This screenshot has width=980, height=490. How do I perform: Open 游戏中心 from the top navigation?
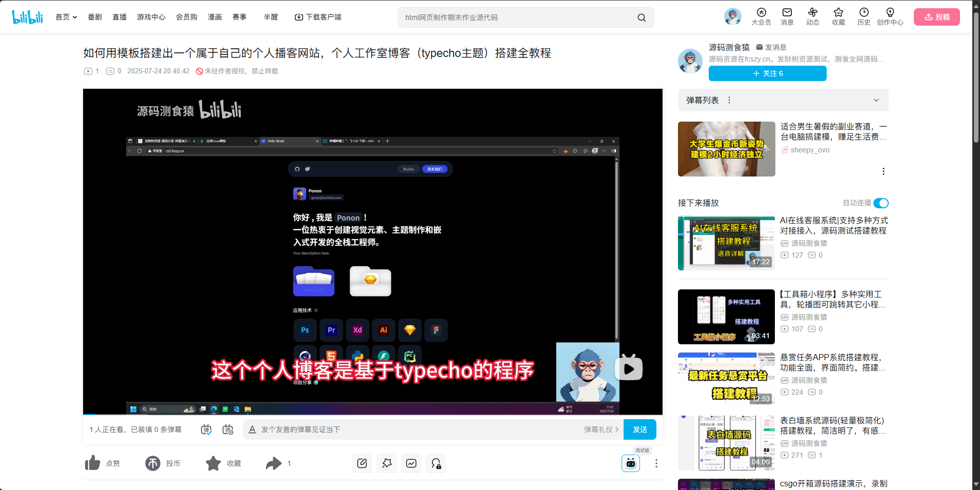click(151, 17)
